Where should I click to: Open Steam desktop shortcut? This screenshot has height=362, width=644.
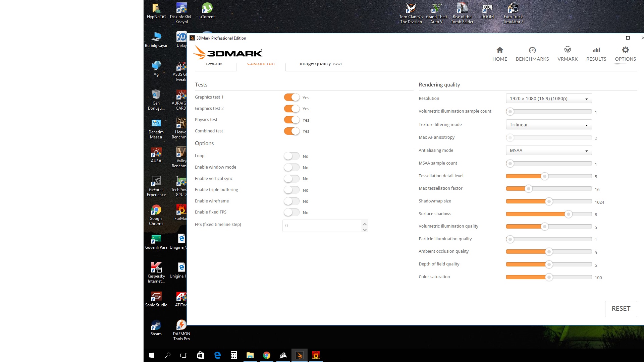[156, 328]
